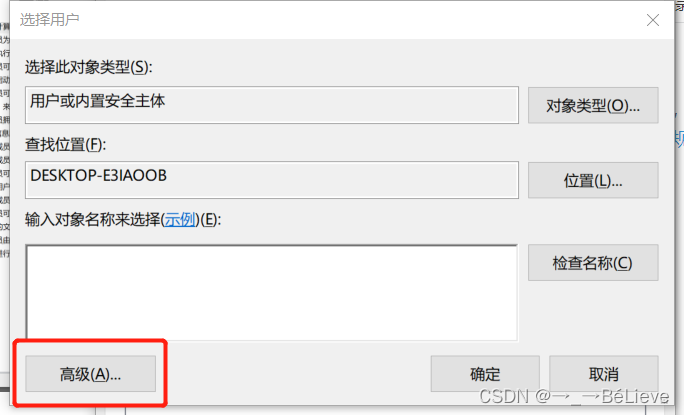Click the 查找位置(F): label
This screenshot has width=684, height=415.
(x=65, y=144)
